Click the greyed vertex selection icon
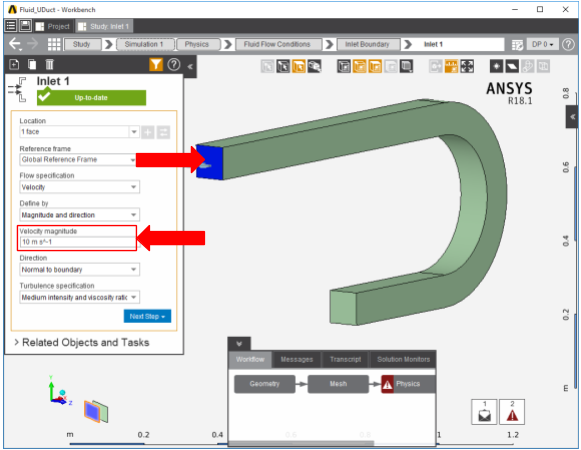The width and height of the screenshot is (581, 450). click(x=268, y=66)
